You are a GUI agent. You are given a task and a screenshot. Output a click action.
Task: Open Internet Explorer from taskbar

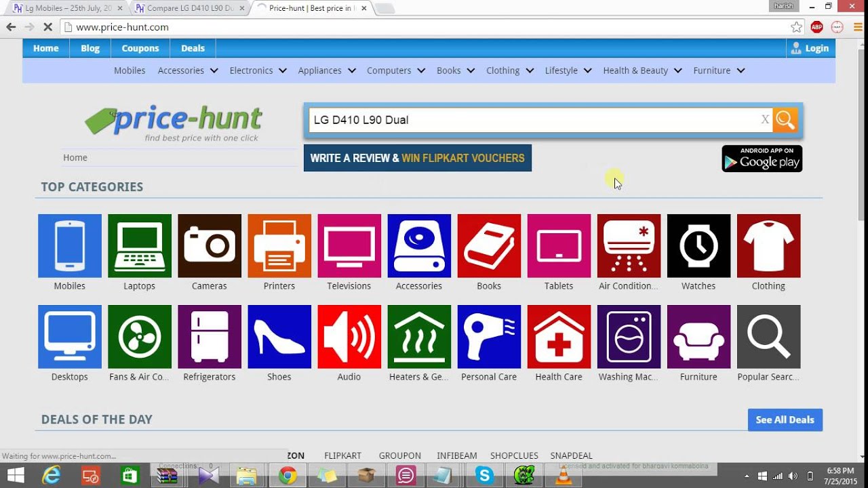52,476
